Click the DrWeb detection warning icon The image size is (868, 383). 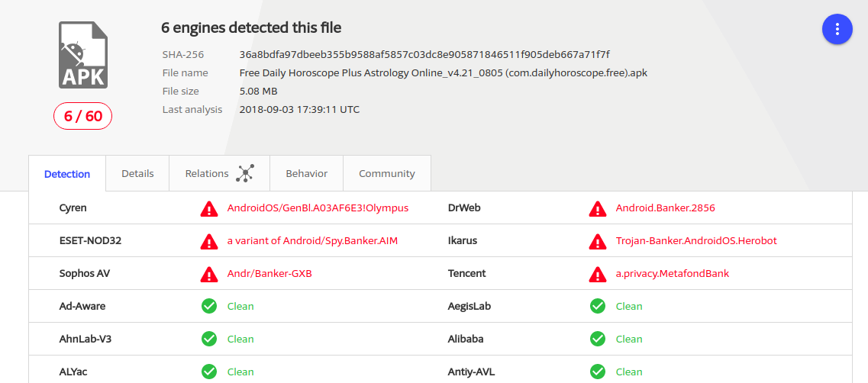pos(597,208)
